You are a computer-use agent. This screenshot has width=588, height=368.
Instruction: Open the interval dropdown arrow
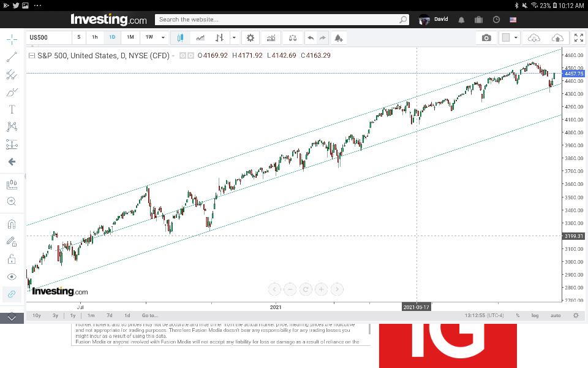coord(163,37)
